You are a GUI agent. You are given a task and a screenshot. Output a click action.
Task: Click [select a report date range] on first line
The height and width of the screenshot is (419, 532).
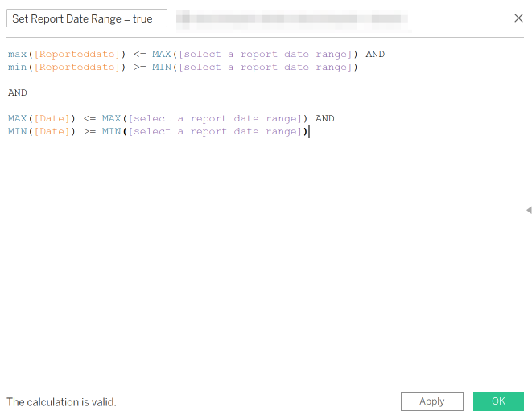[x=266, y=55]
